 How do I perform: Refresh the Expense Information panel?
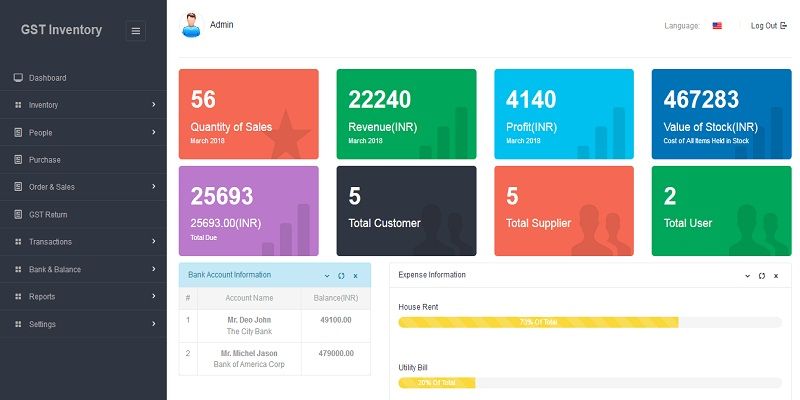pos(762,276)
